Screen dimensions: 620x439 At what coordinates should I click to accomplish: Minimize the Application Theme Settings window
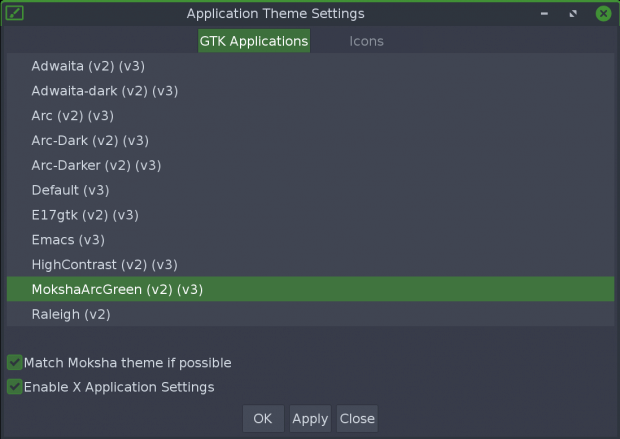tap(544, 13)
